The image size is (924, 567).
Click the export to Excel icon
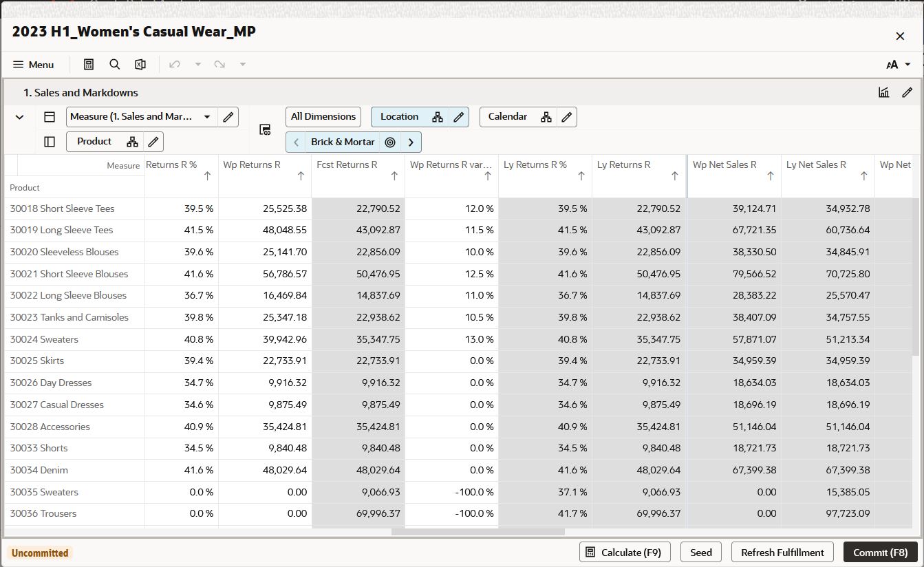pyautogui.click(x=140, y=65)
